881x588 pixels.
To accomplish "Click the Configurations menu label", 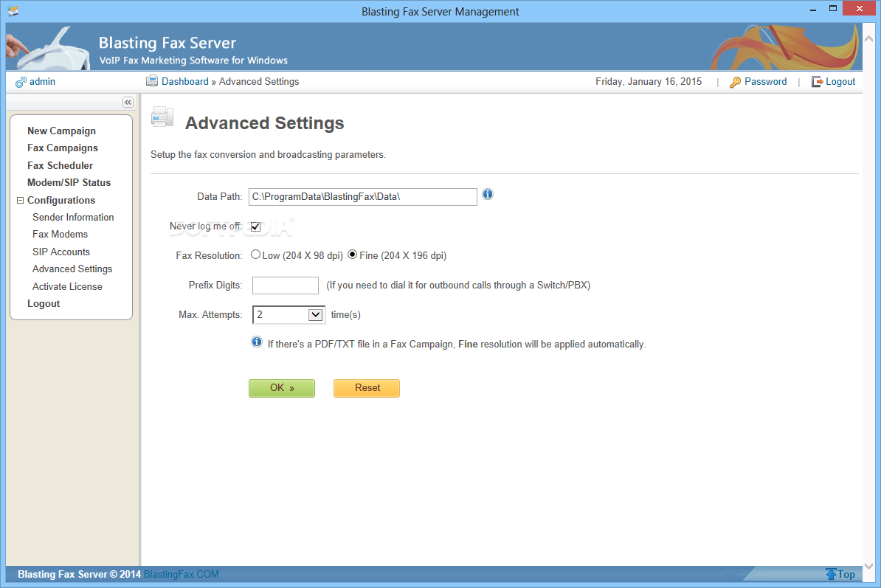I will coord(61,201).
